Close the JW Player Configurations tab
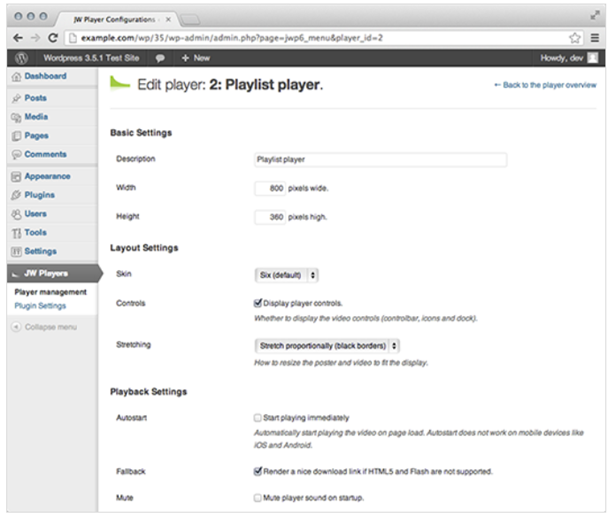The image size is (608, 518). coord(168,19)
